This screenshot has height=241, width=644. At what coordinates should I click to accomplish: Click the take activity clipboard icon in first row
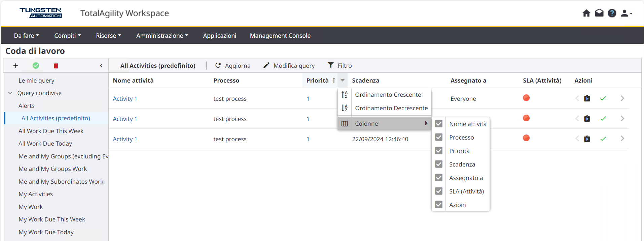click(x=587, y=98)
